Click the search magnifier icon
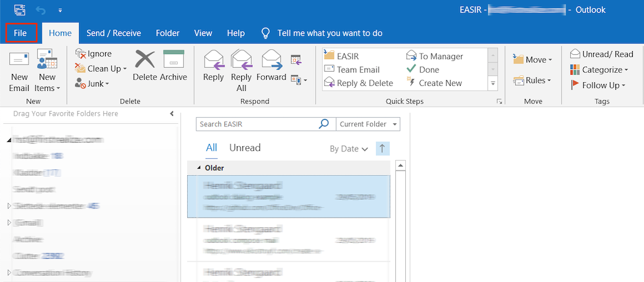644x282 pixels. (324, 124)
